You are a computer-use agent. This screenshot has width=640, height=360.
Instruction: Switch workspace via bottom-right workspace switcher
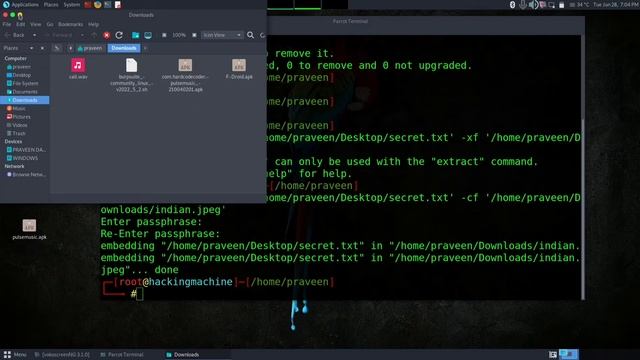click(x=569, y=354)
